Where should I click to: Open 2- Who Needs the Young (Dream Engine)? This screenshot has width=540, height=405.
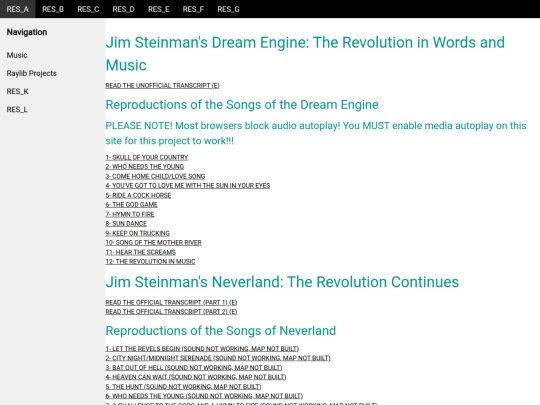pos(145,167)
